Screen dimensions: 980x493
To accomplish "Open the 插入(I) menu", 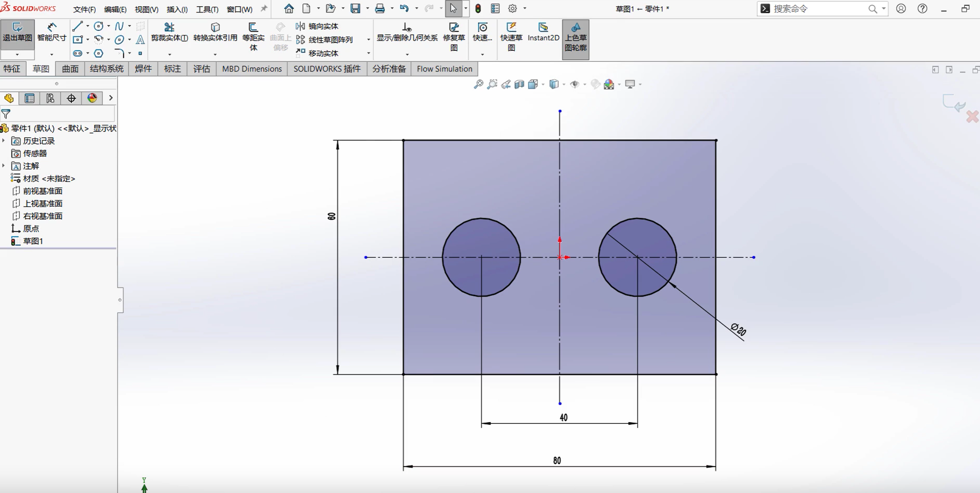I will [x=177, y=9].
